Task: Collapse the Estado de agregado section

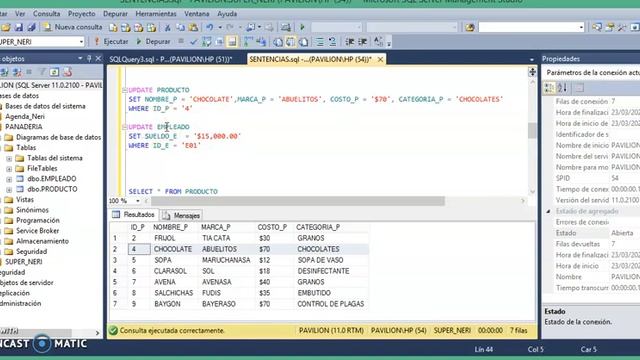Action: coord(549,211)
